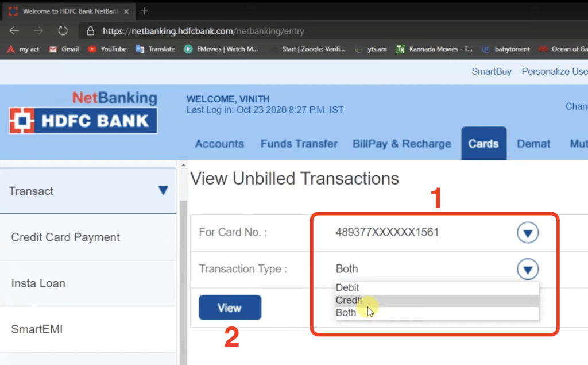Select the Welcome to HDFC Bank NetBanking tab
Image resolution: width=588 pixels, height=365 pixels.
click(69, 11)
